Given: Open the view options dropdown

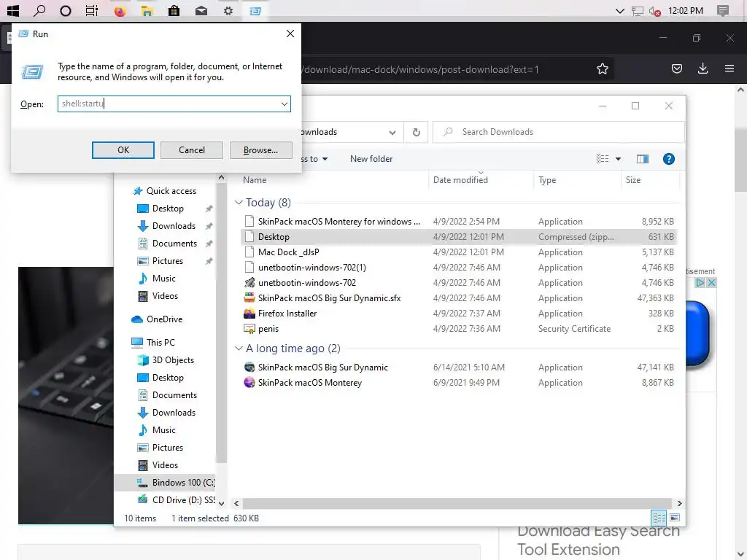Looking at the screenshot, I should coord(618,159).
